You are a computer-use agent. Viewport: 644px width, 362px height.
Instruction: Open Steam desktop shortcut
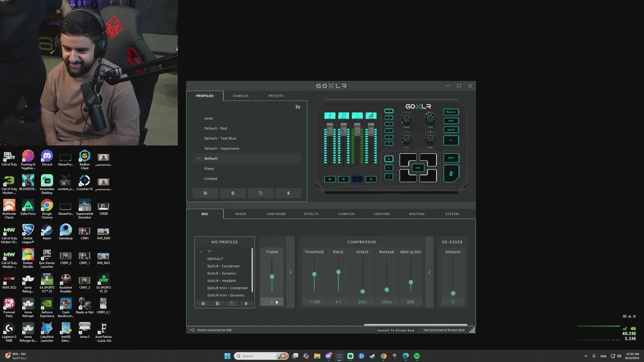[47, 232]
